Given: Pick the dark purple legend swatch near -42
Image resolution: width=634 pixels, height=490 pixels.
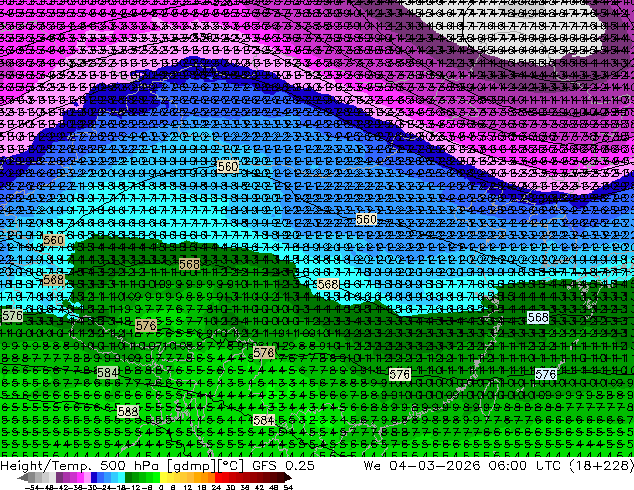Looking at the screenshot, I should [59, 477].
